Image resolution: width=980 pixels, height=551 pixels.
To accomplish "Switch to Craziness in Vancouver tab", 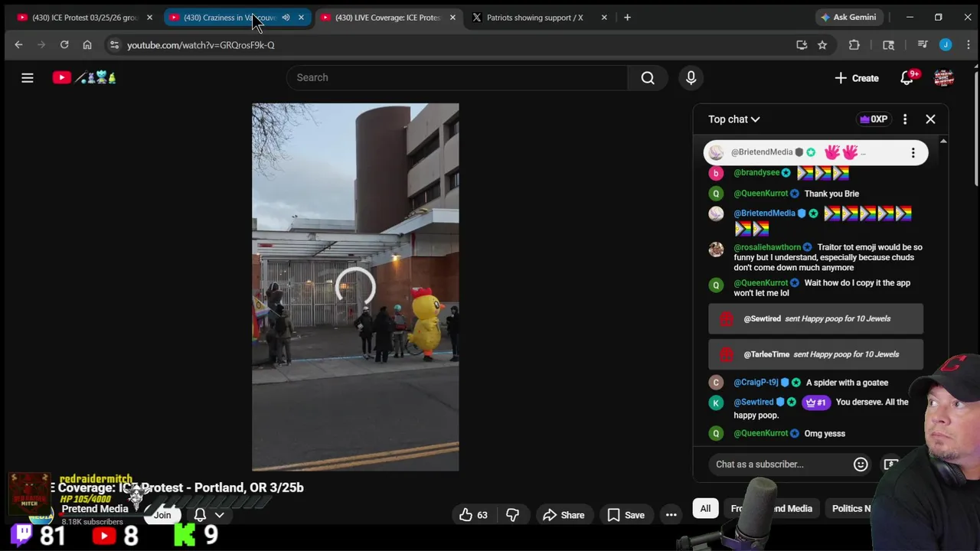I will (x=230, y=18).
